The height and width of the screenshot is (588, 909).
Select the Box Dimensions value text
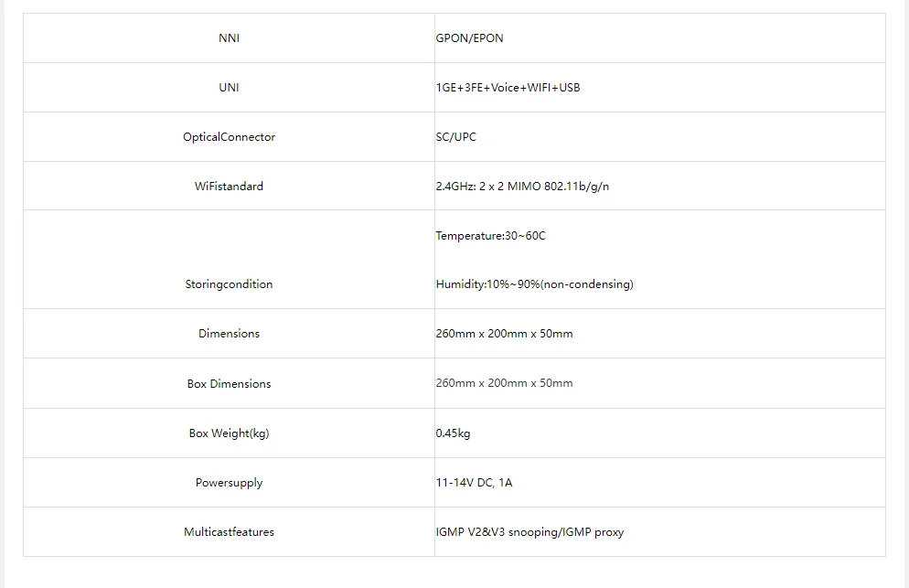pos(505,383)
